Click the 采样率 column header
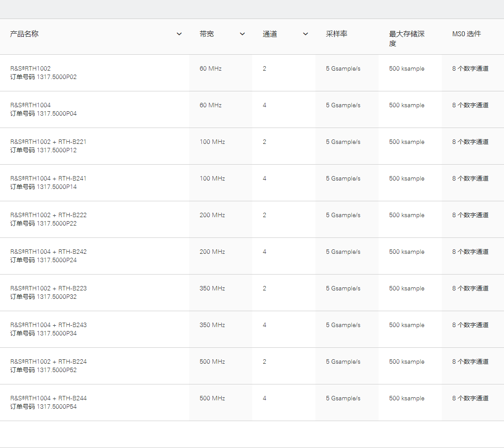 (x=336, y=34)
